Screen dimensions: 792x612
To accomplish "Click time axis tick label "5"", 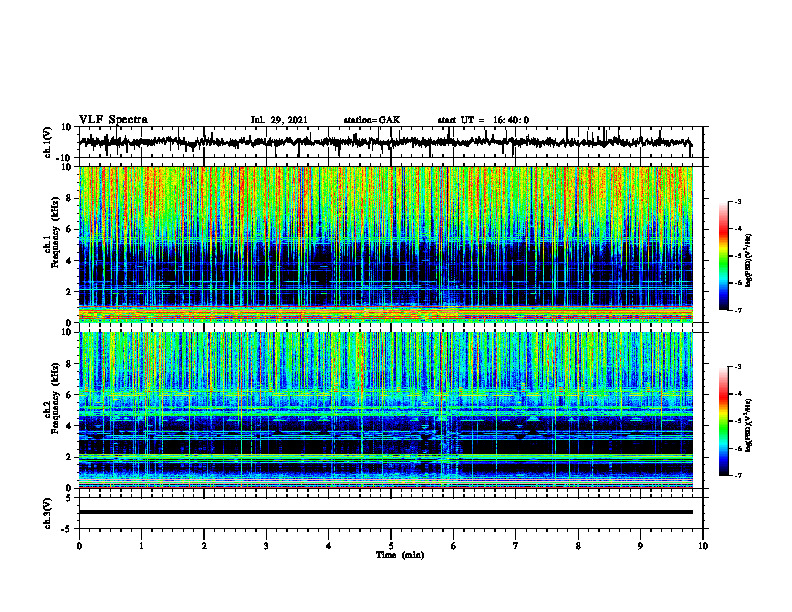I will (x=391, y=546).
